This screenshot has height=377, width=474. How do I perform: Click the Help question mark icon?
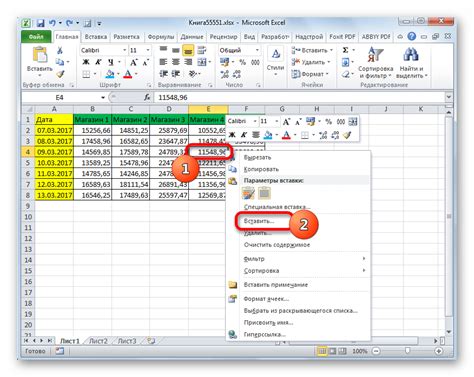pos(412,36)
